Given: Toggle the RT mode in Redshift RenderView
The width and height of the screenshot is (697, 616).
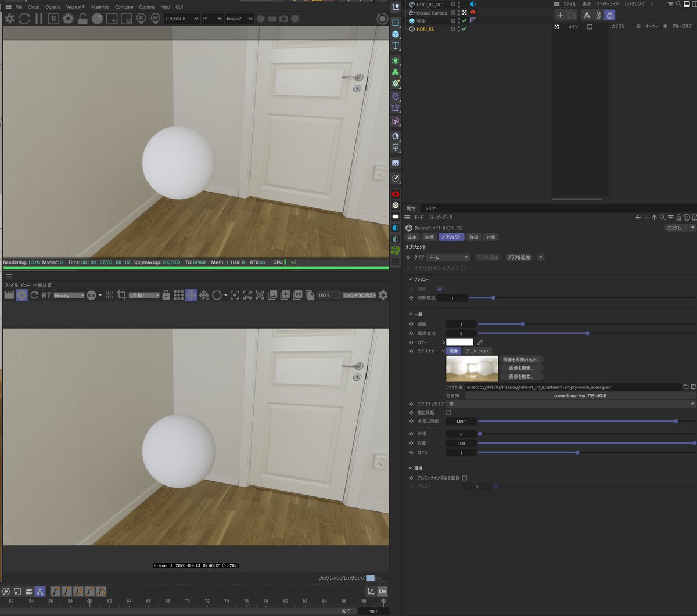Looking at the screenshot, I should click(46, 295).
